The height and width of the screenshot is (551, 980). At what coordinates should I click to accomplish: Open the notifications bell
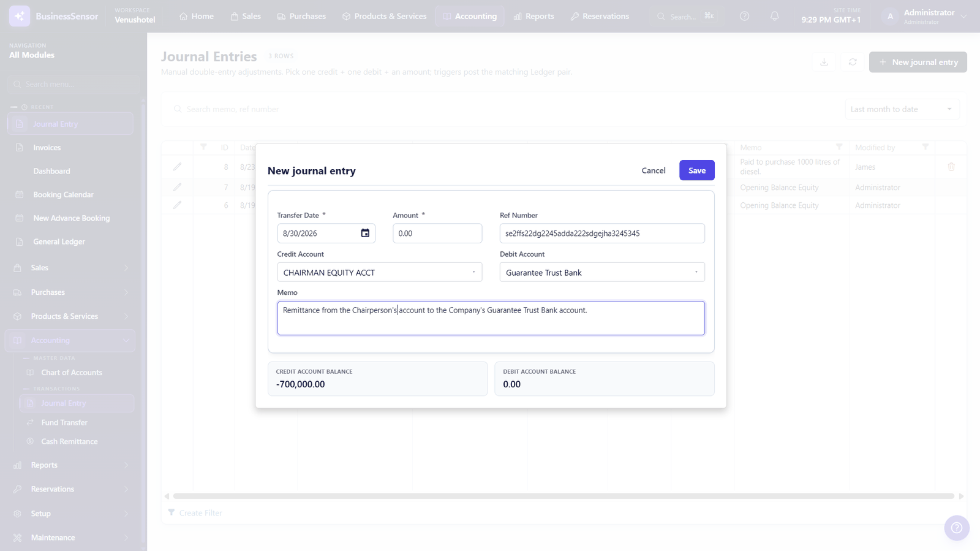(774, 16)
